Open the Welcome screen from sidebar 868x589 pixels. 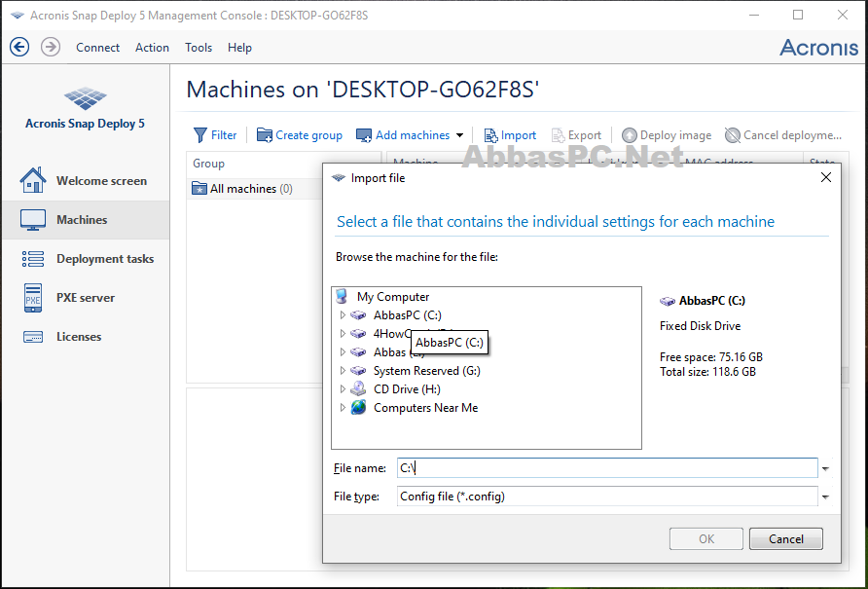coord(85,181)
